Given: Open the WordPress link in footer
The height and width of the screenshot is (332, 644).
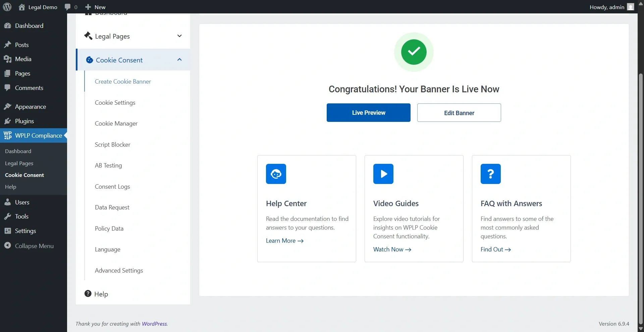Looking at the screenshot, I should pyautogui.click(x=154, y=324).
